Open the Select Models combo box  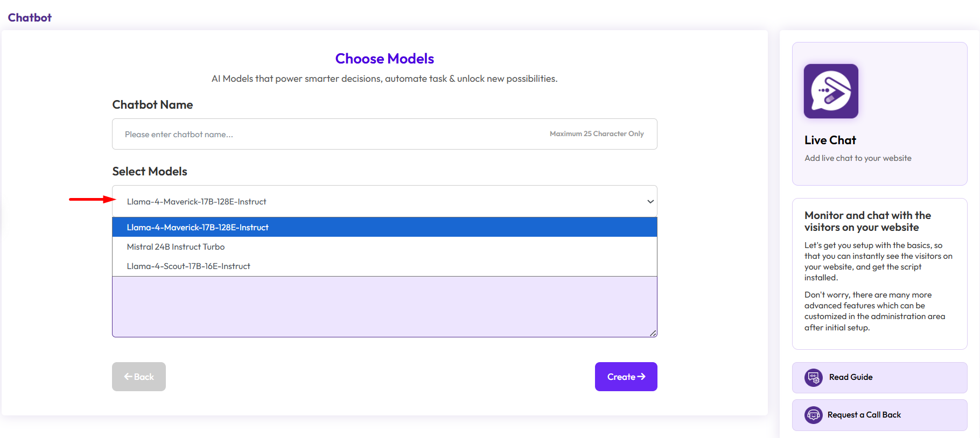pyautogui.click(x=377, y=201)
